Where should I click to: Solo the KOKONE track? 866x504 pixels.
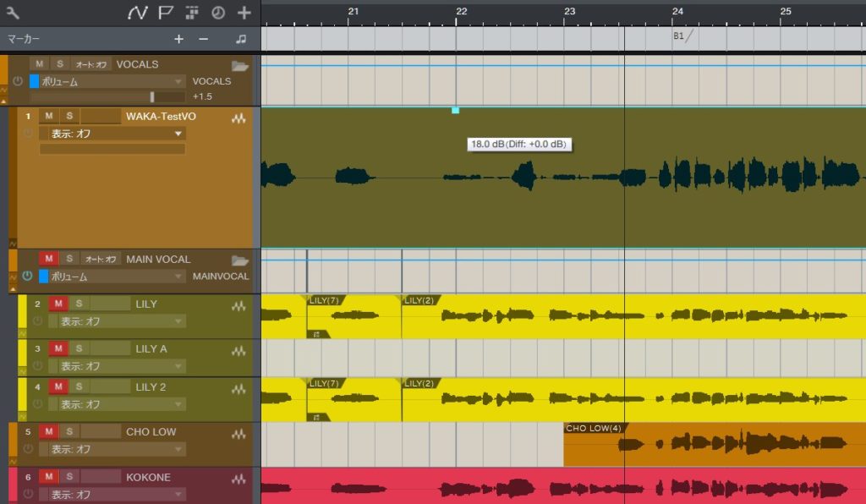click(69, 477)
